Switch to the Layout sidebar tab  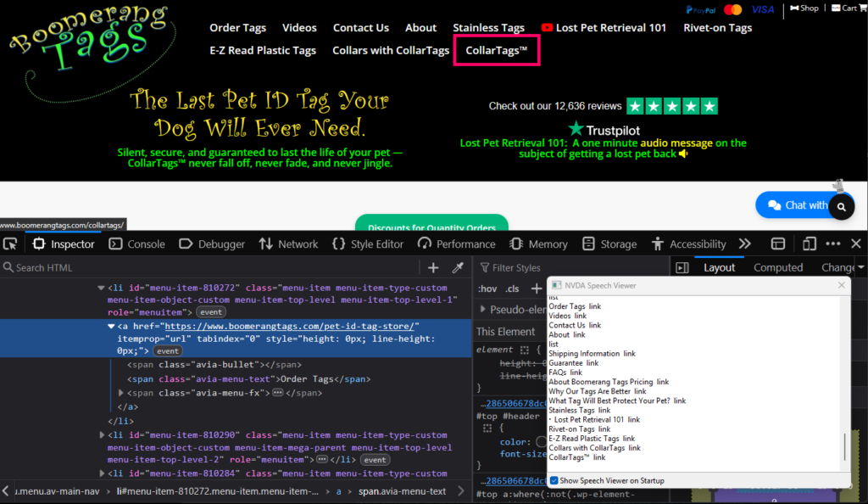(719, 268)
